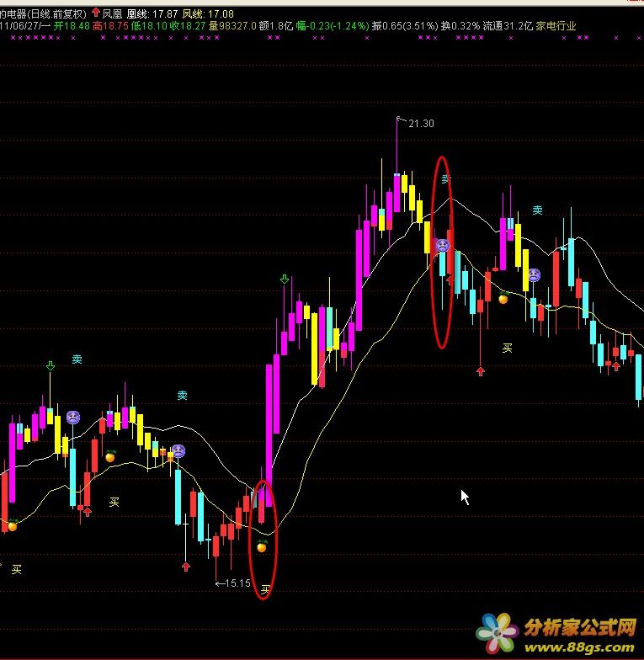
Task: Click the rightmost 卖 sell label
Action: (x=537, y=210)
